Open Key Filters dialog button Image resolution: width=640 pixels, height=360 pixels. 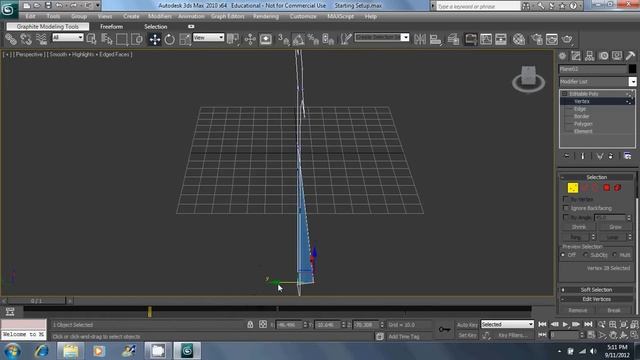click(513, 335)
